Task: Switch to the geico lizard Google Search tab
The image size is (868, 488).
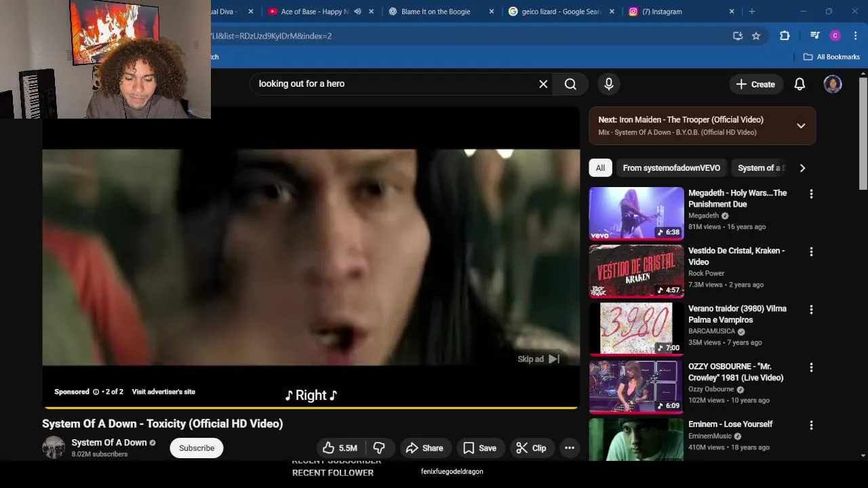Action: tap(561, 12)
